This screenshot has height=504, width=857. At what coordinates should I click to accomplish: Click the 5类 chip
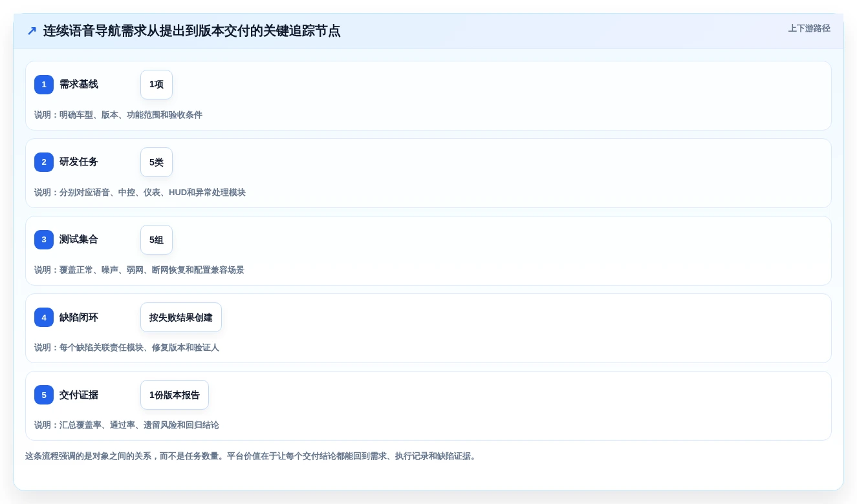[157, 162]
